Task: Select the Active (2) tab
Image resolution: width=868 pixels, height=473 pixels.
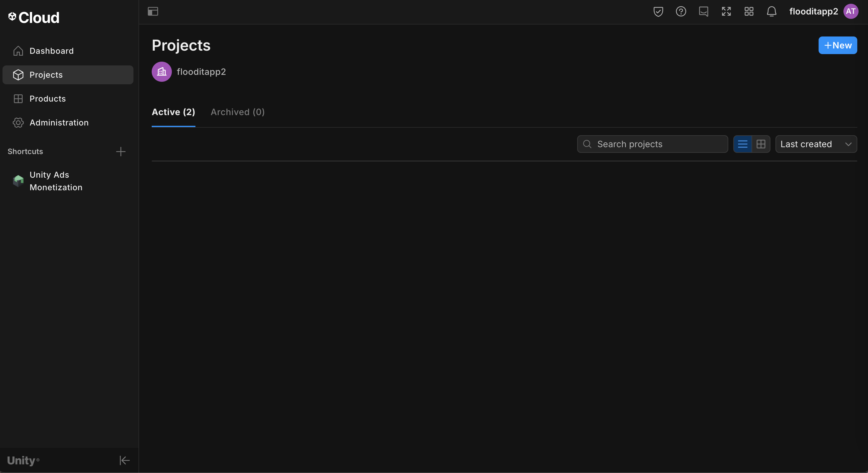Action: pos(173,112)
